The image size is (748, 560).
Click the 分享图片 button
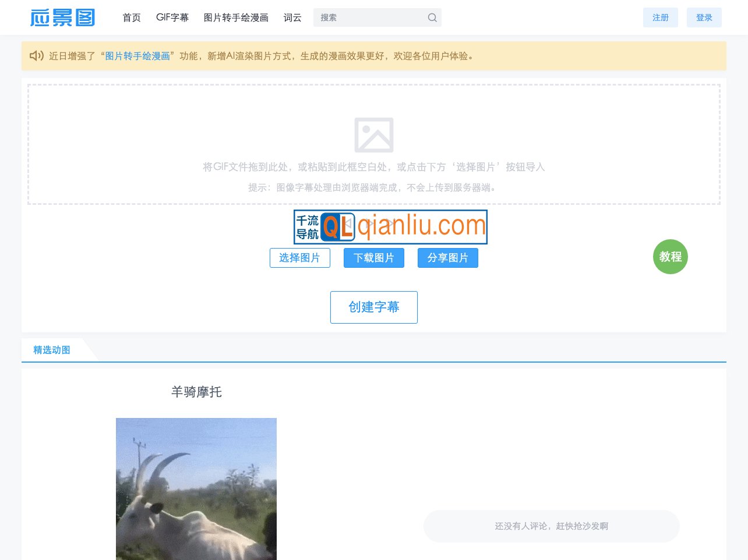point(448,258)
